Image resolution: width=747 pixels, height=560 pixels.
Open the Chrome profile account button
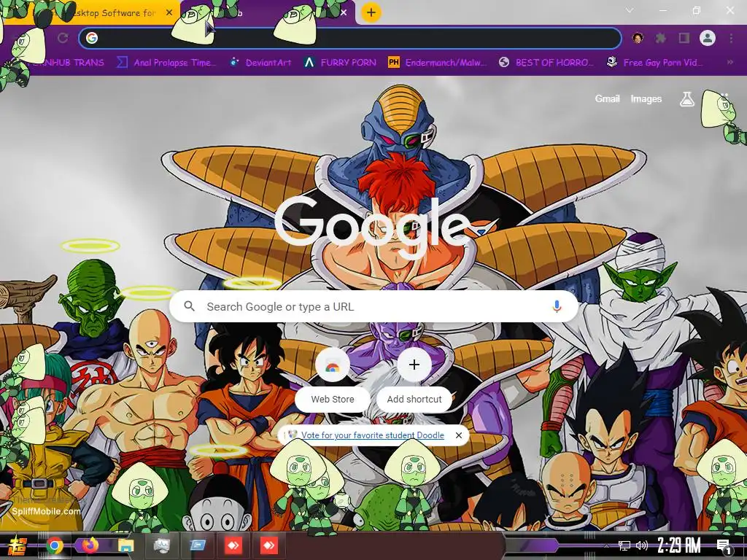[708, 38]
